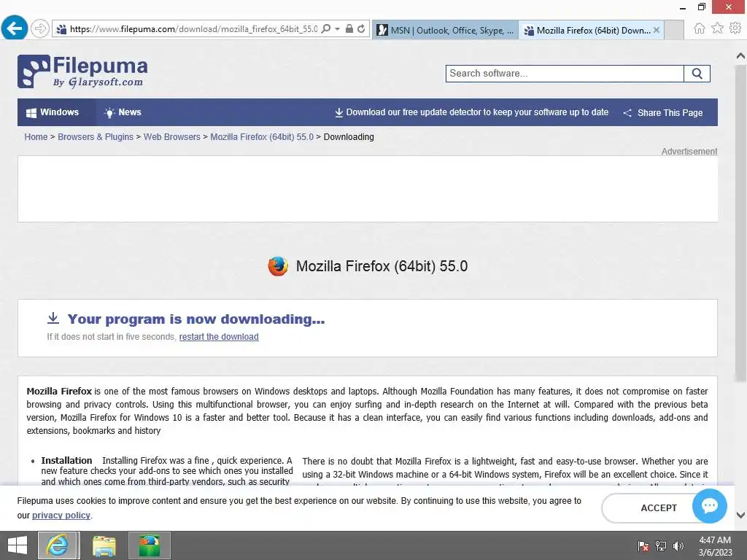
Task: Open the address bar dropdown arrow
Action: point(337,28)
